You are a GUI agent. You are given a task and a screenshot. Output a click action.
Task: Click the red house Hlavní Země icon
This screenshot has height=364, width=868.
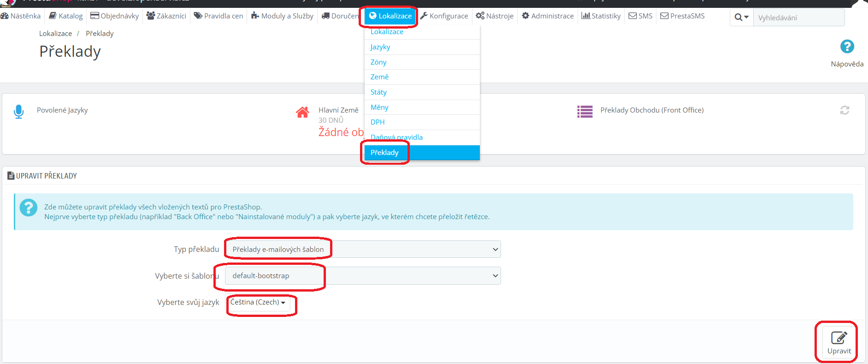coord(302,112)
